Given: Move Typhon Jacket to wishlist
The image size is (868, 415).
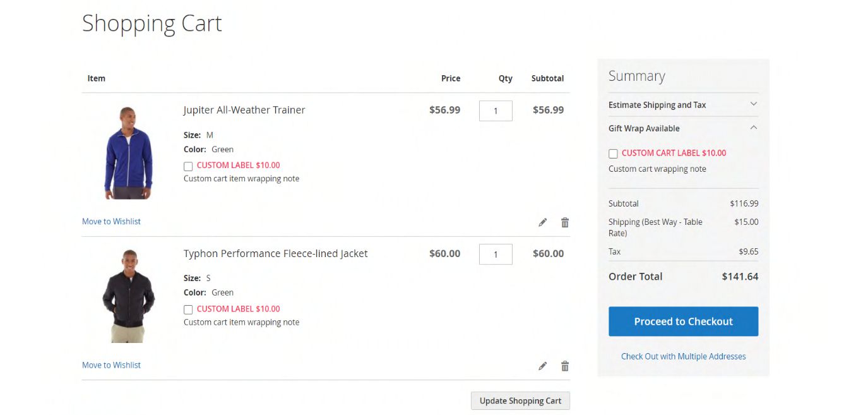Looking at the screenshot, I should coord(111,365).
